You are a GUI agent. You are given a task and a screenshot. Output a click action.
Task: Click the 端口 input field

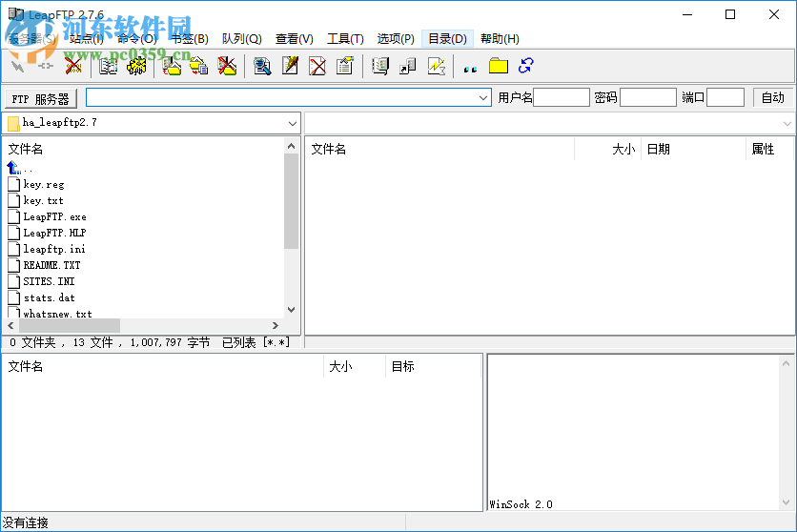click(725, 97)
